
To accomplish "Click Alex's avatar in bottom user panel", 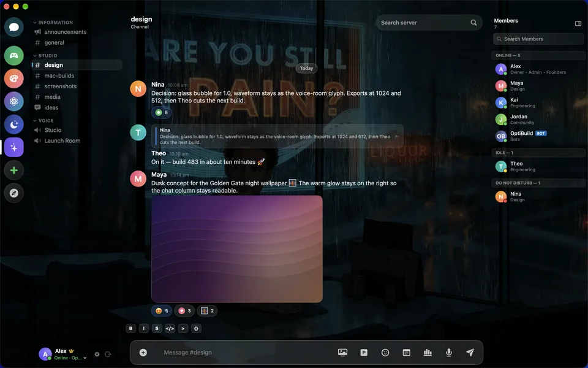I will [45, 354].
